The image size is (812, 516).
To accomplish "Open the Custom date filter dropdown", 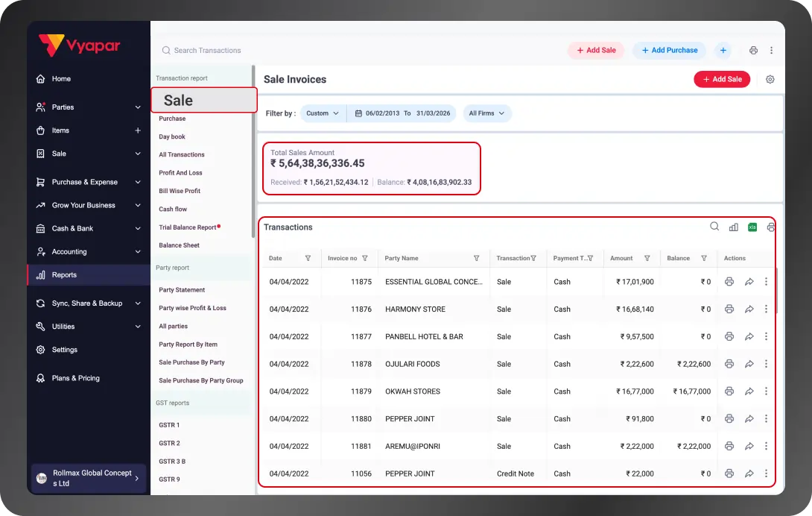I will click(323, 113).
